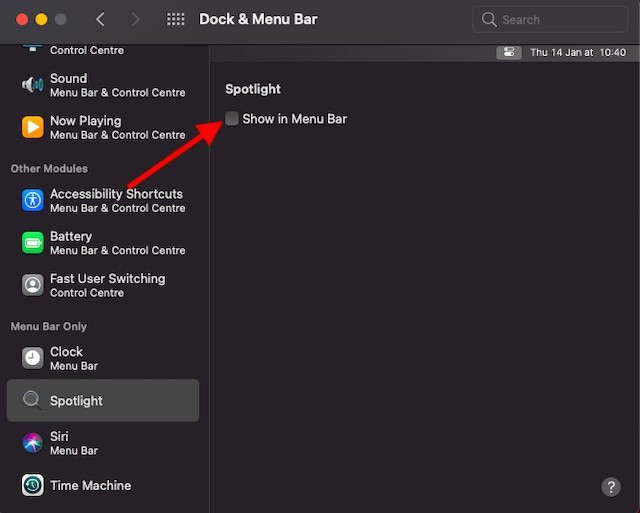Screen dimensions: 640x513
Task: Go forward with the right chevron
Action: click(x=135, y=19)
